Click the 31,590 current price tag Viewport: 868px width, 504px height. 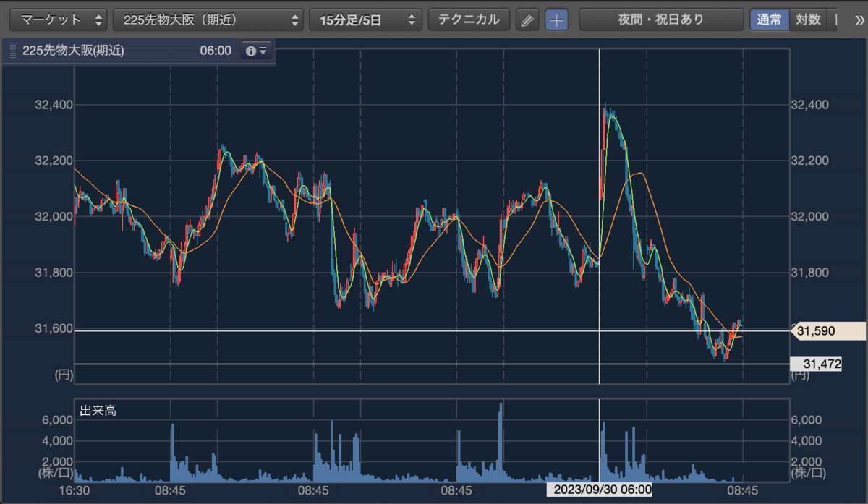[830, 332]
